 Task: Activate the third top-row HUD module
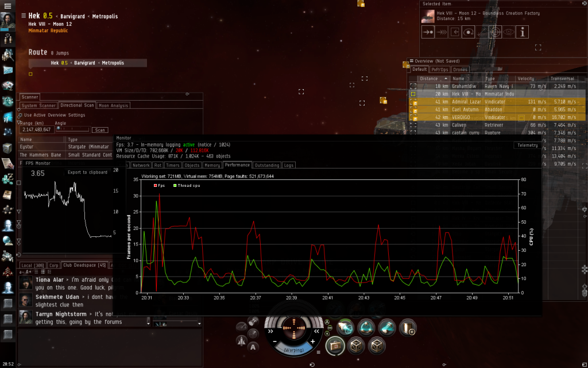click(387, 328)
